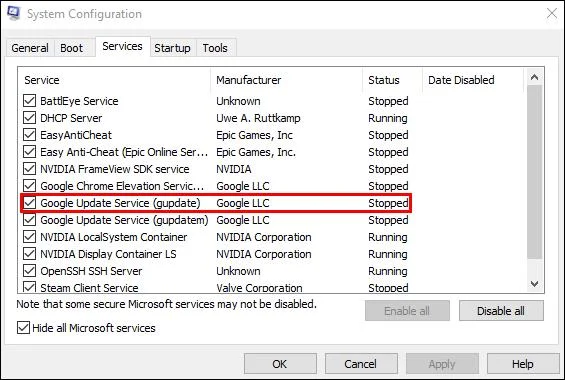Click the Disable all button
565x380 pixels.
[501, 311]
